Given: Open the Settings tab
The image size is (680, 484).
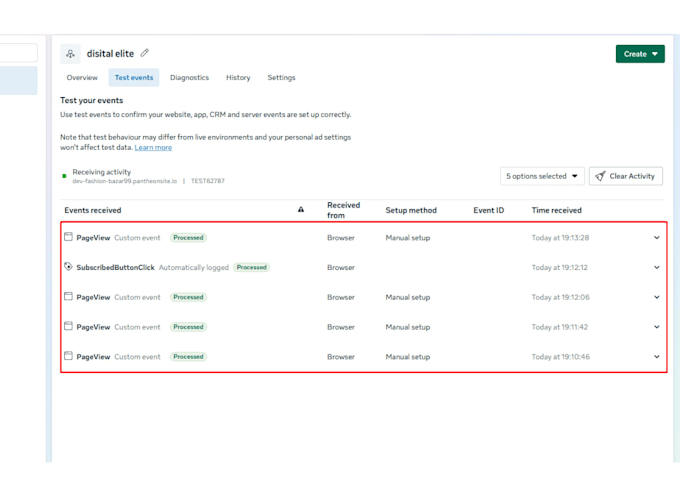Looking at the screenshot, I should point(281,78).
